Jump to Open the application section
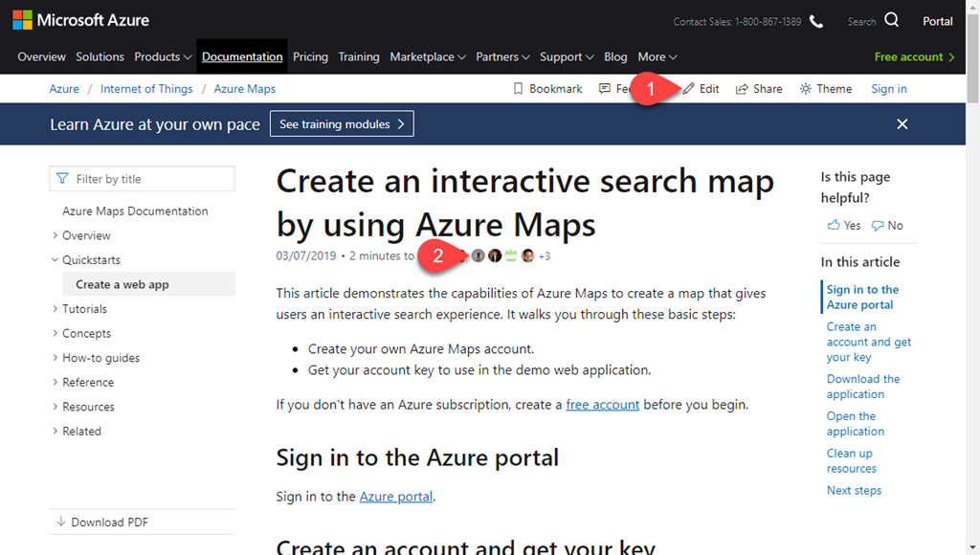Viewport: 980px width, 555px height. point(855,424)
